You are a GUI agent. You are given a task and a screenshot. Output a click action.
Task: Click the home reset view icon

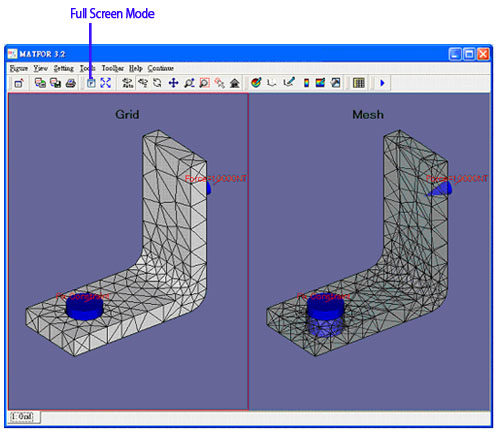coord(235,83)
